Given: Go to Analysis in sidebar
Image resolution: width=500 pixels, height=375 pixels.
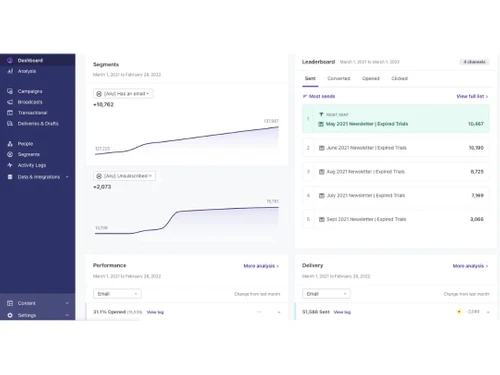Looking at the screenshot, I should point(38,71).
